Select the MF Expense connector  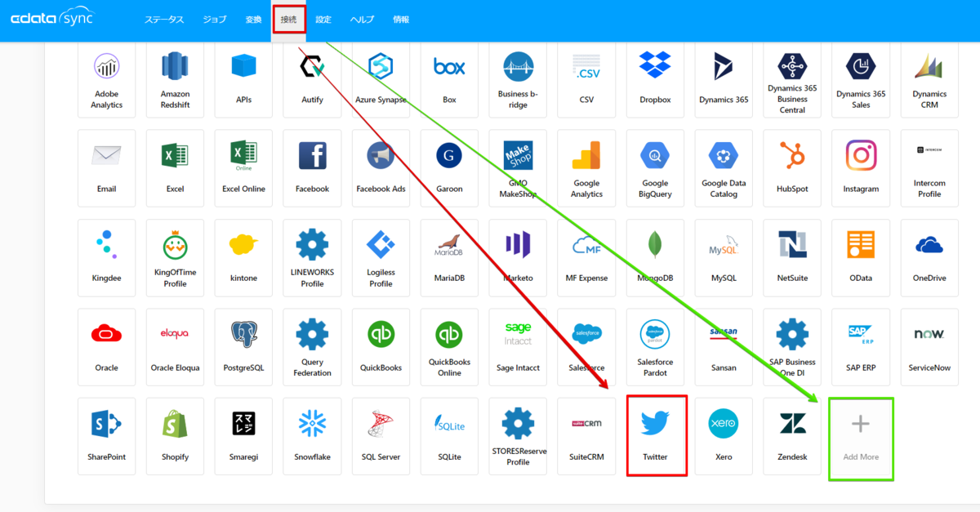click(587, 257)
